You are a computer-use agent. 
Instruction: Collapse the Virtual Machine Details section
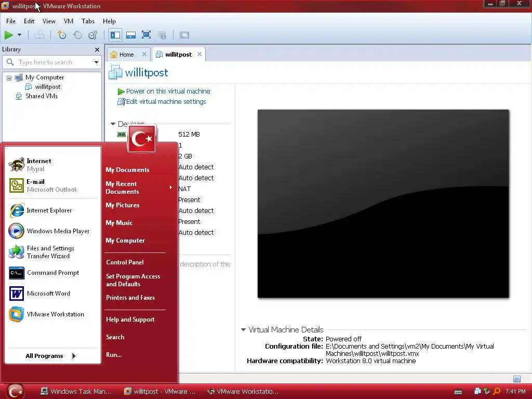243,329
